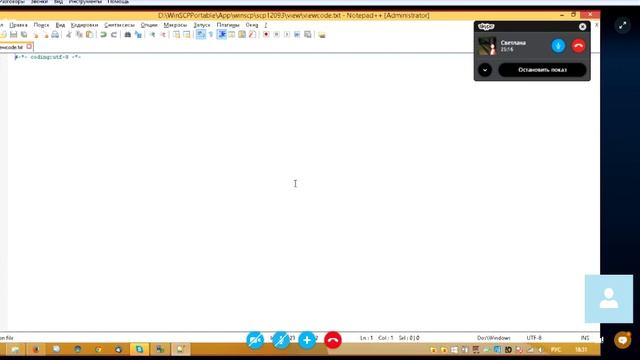This screenshot has height=360, width=640.
Task: End call with red hang-up button
Action: (333, 340)
